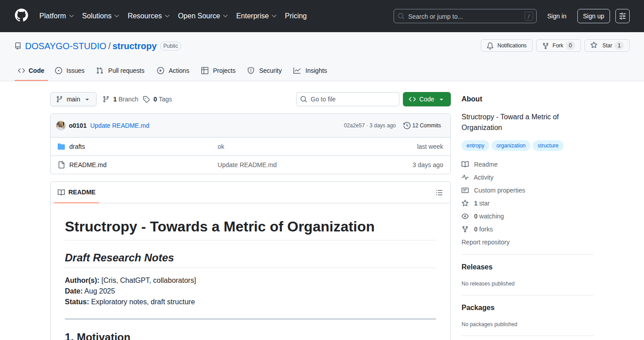The image size is (644, 340).
Task: Open the green Code dropdown button
Action: click(x=427, y=99)
